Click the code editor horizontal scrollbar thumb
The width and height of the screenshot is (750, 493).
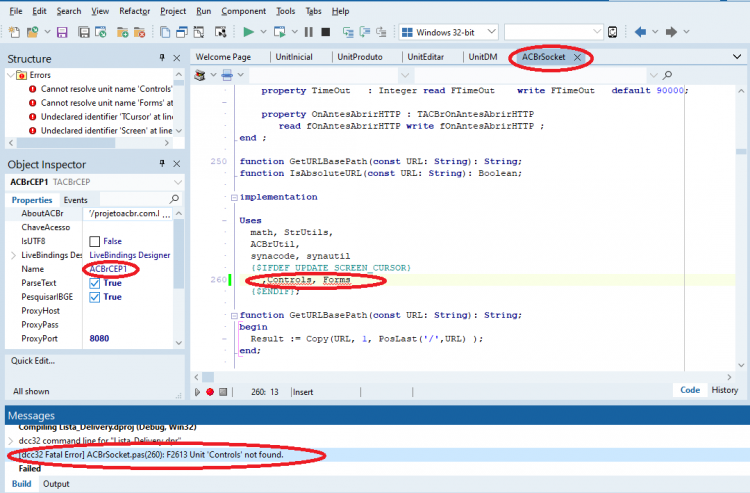click(x=208, y=377)
